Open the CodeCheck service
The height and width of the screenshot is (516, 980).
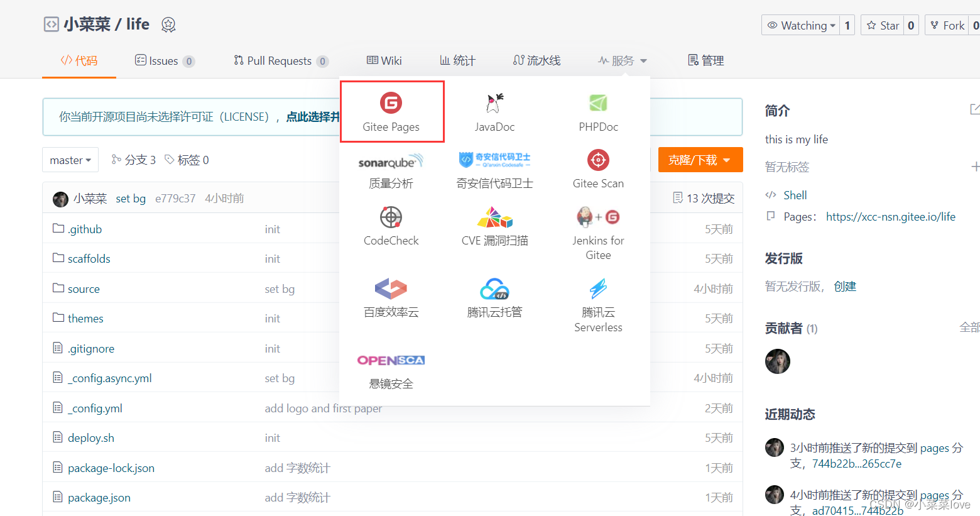pyautogui.click(x=391, y=226)
